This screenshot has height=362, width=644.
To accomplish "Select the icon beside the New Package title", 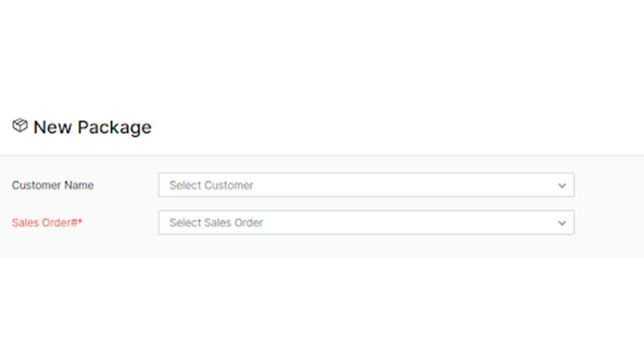I will (x=20, y=126).
